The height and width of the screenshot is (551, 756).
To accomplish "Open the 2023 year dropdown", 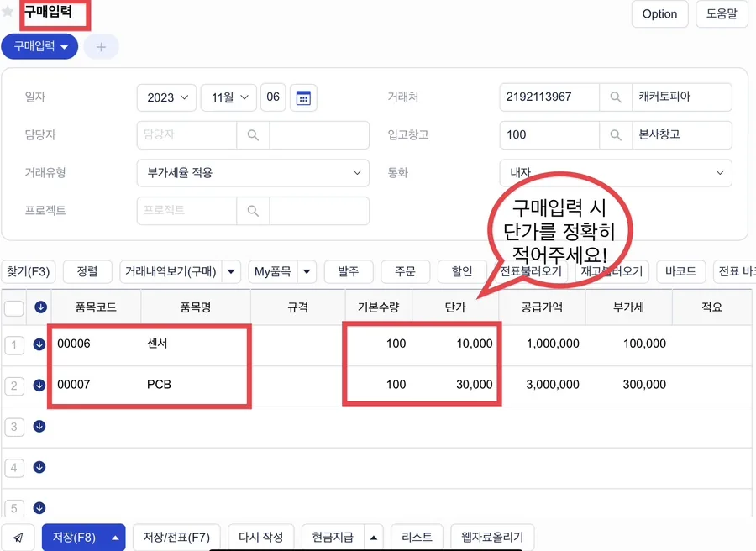I will [167, 98].
